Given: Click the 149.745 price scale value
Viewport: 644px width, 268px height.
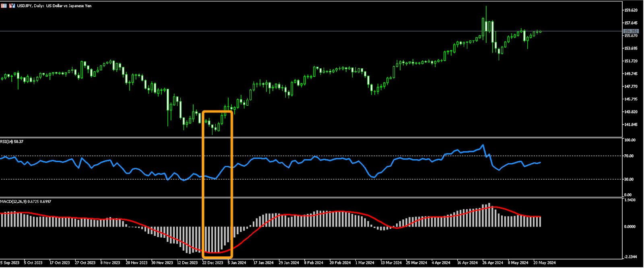Looking at the screenshot, I should (631, 74).
